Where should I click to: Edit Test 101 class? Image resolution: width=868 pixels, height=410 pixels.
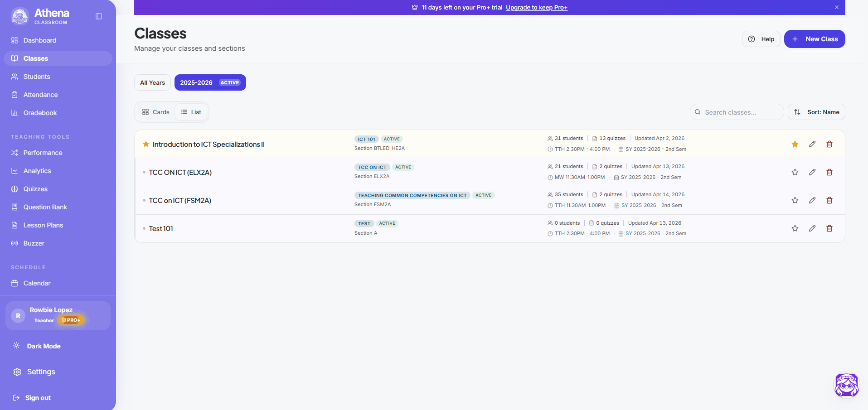(x=812, y=228)
